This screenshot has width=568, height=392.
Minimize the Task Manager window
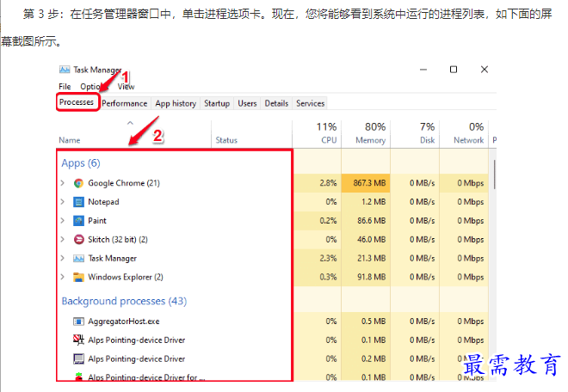point(423,70)
